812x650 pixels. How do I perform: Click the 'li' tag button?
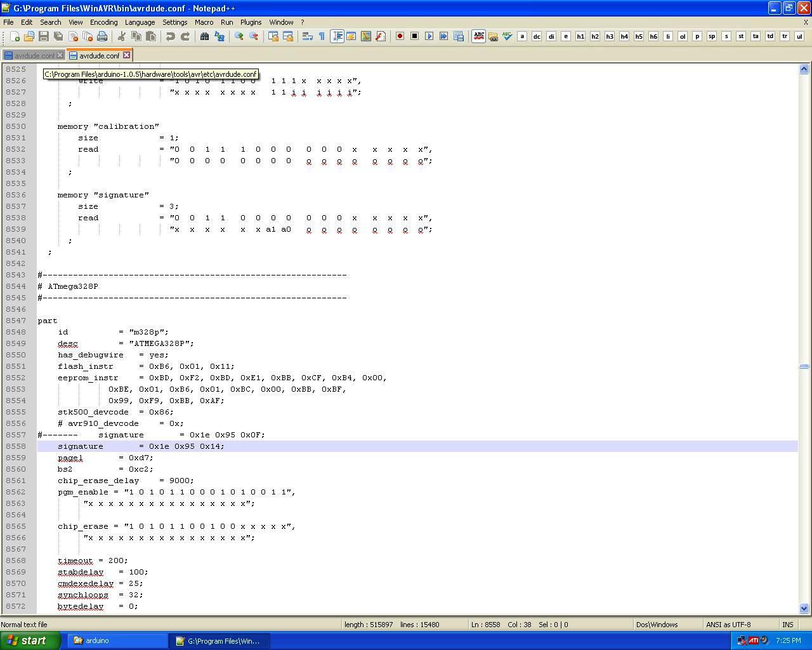[668, 36]
